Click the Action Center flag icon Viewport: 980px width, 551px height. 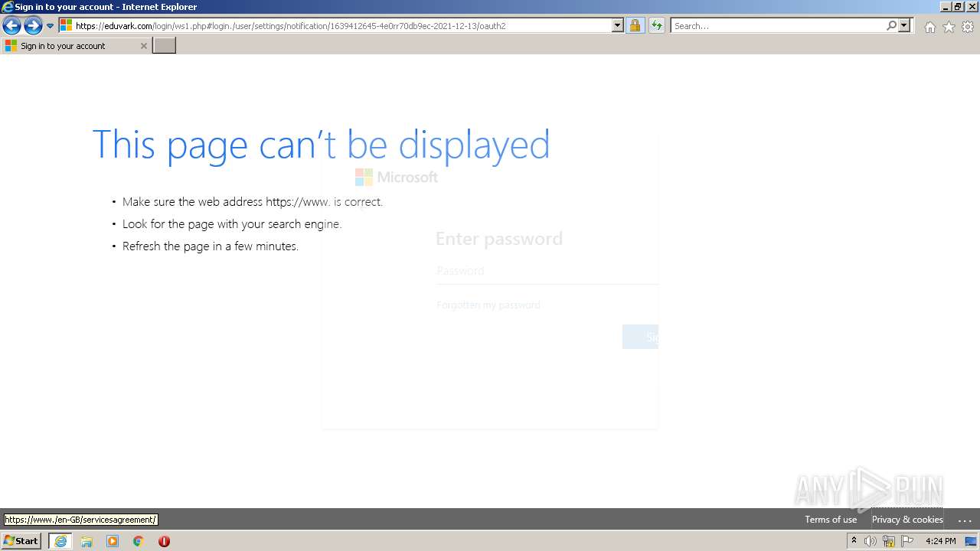[x=907, y=541]
